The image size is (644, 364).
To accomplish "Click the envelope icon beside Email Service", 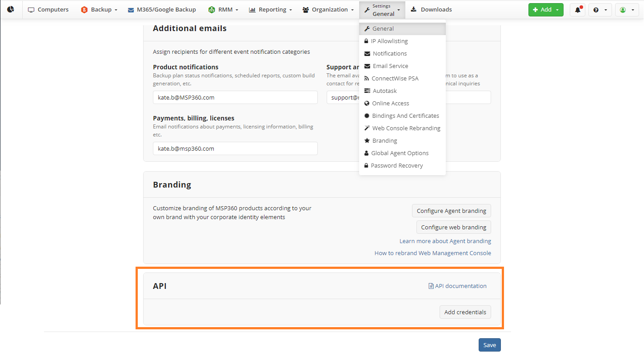I will pos(367,66).
